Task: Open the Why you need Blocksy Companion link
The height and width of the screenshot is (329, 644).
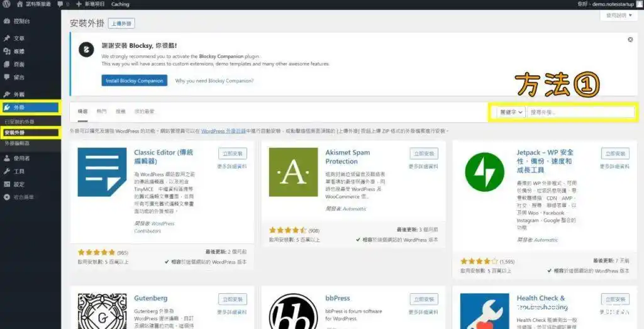Action: point(214,81)
